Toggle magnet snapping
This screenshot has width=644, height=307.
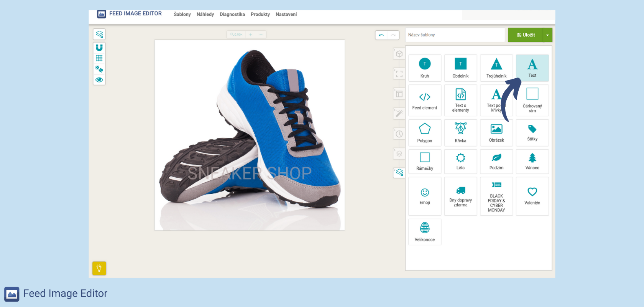coord(99,48)
